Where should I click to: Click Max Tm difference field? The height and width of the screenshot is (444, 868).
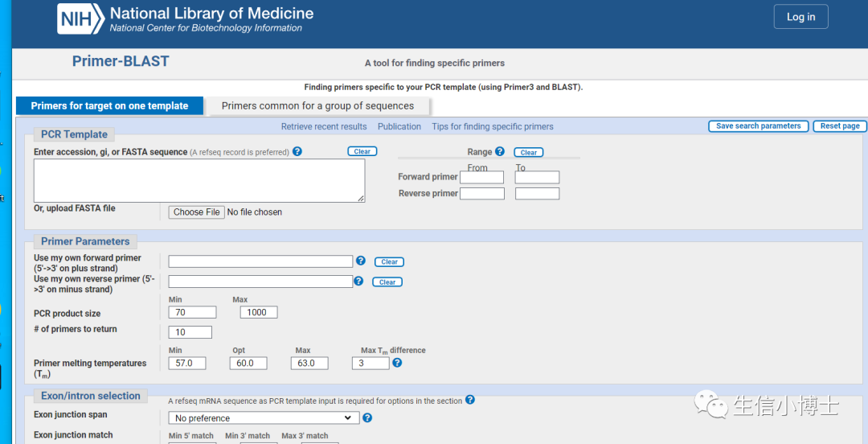371,363
